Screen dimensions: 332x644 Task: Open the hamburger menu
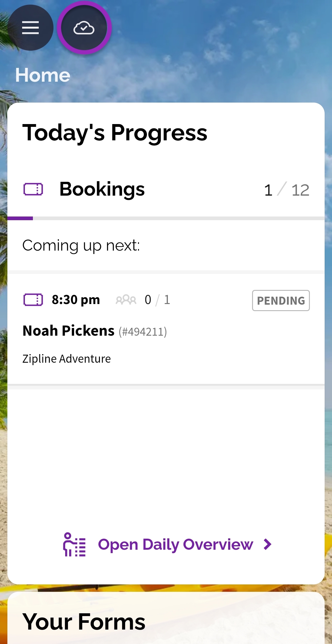[30, 28]
